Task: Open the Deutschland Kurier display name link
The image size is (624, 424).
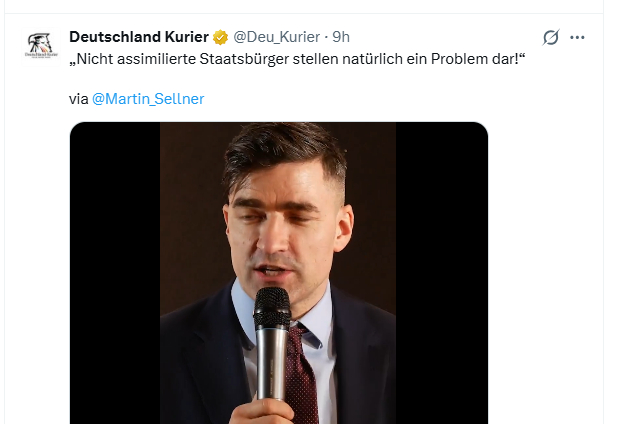Action: pos(139,38)
